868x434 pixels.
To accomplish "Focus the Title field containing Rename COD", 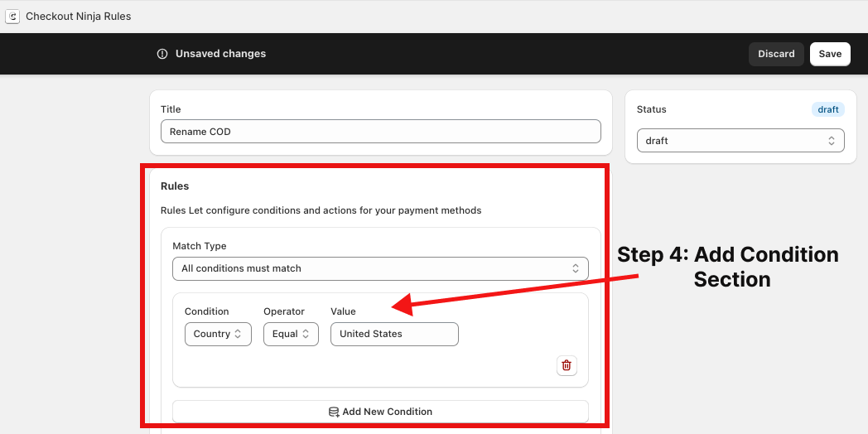I will click(380, 131).
